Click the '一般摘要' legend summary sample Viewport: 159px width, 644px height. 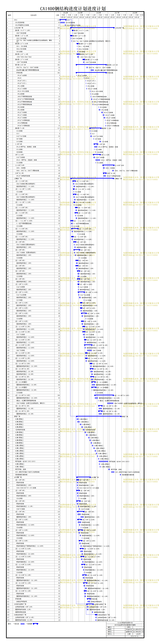pos(36,624)
